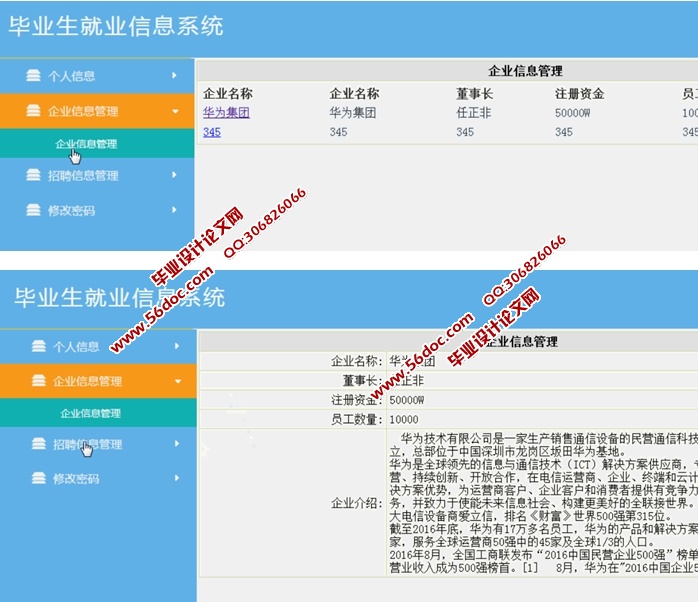Click the stack icon beside 企业信息管理 in bottom panel
Screen dimensions: 698x602
click(39, 381)
